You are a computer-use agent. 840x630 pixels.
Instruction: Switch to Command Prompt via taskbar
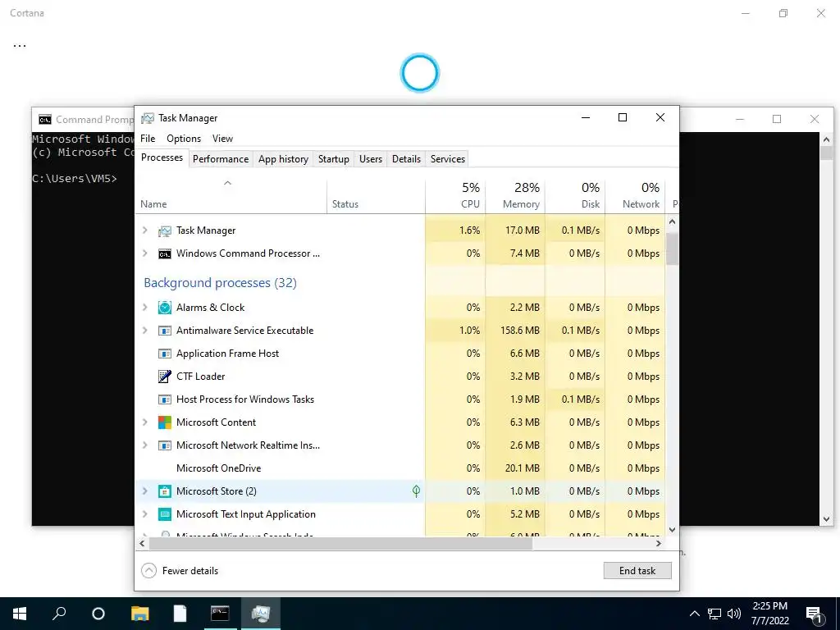(x=220, y=614)
